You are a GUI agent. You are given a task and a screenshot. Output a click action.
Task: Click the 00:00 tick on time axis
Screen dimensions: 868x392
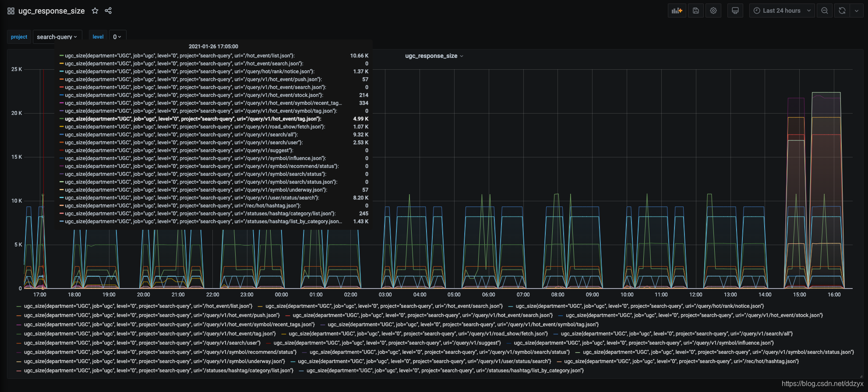coord(282,295)
